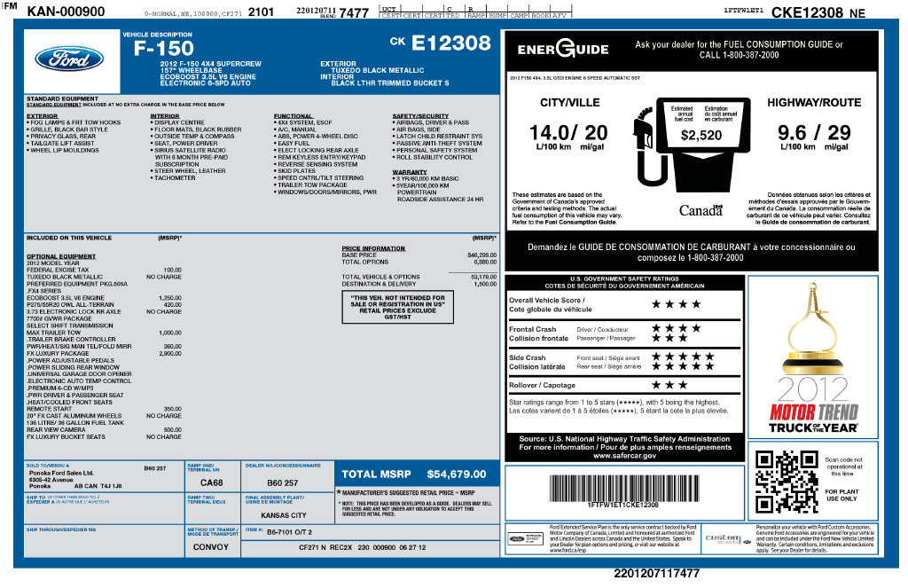The image size is (908, 588).
Task: Click the $2,520 estimated annual fuel cost
Action: point(701,136)
